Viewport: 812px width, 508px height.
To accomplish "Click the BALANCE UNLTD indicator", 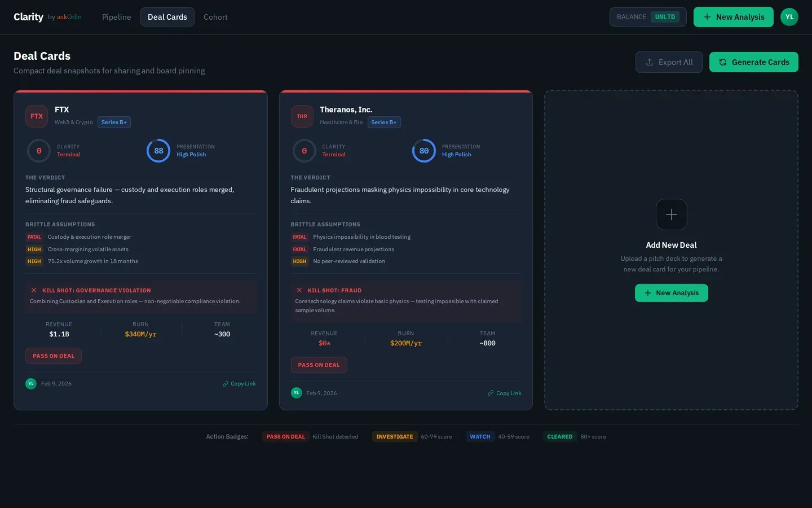I will tap(647, 17).
